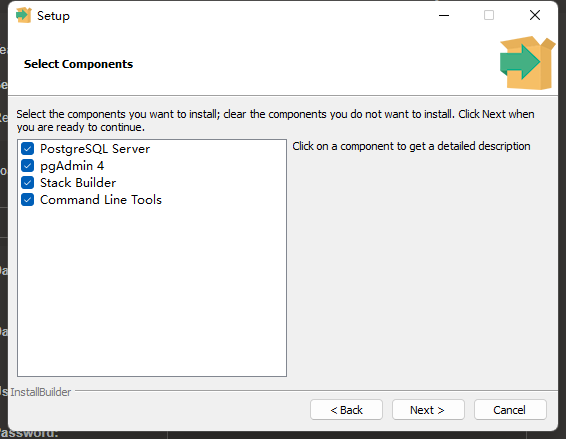Continue with the Next button

pyautogui.click(x=428, y=410)
